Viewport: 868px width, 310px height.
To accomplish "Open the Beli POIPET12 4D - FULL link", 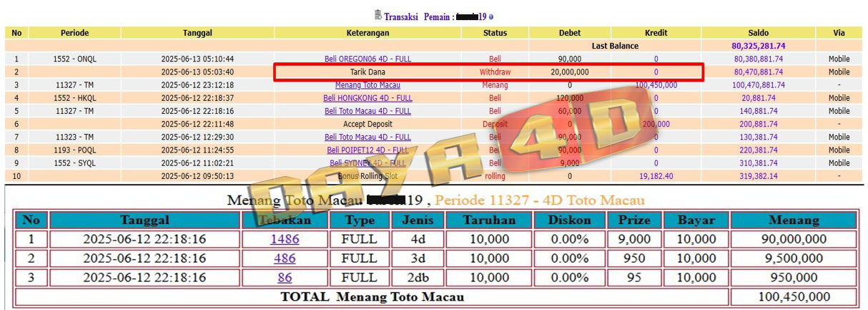I will tap(368, 150).
